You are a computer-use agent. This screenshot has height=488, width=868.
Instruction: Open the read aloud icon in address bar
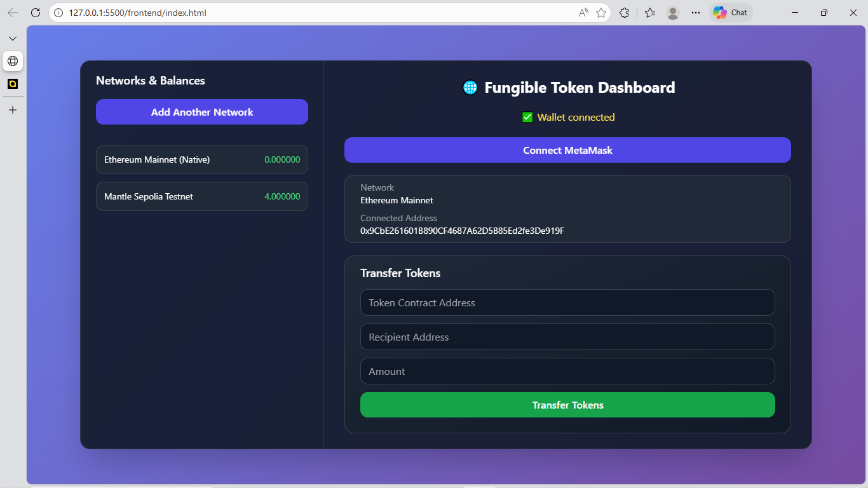click(x=583, y=13)
